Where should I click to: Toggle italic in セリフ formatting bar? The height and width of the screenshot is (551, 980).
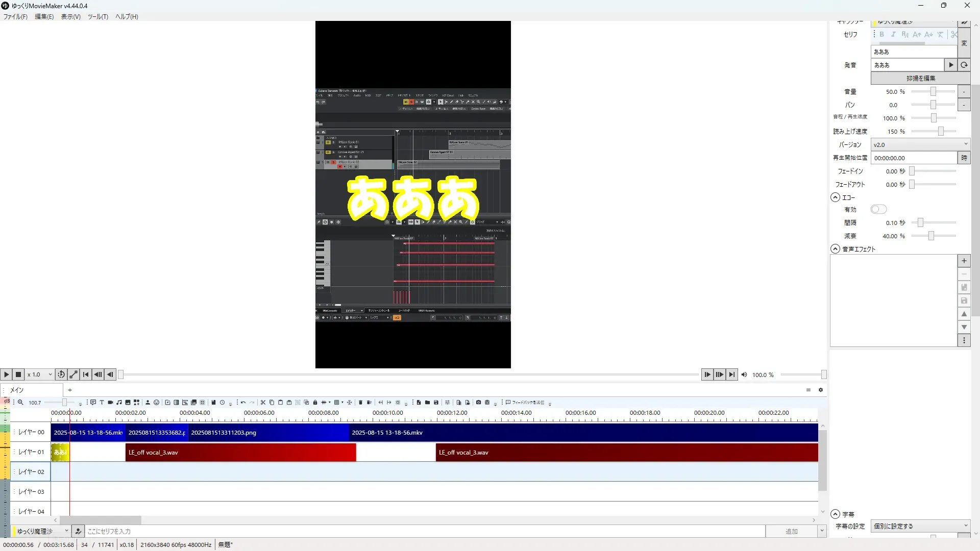[893, 34]
